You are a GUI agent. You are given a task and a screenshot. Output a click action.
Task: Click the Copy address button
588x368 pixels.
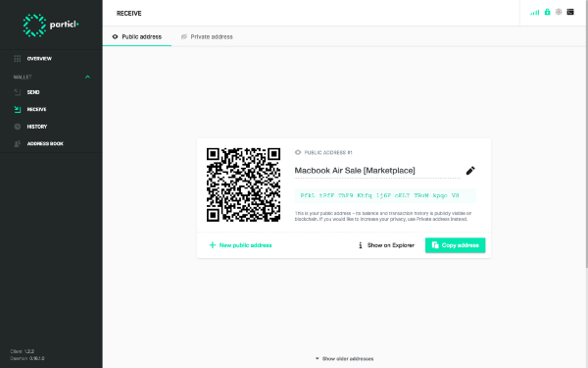(455, 245)
